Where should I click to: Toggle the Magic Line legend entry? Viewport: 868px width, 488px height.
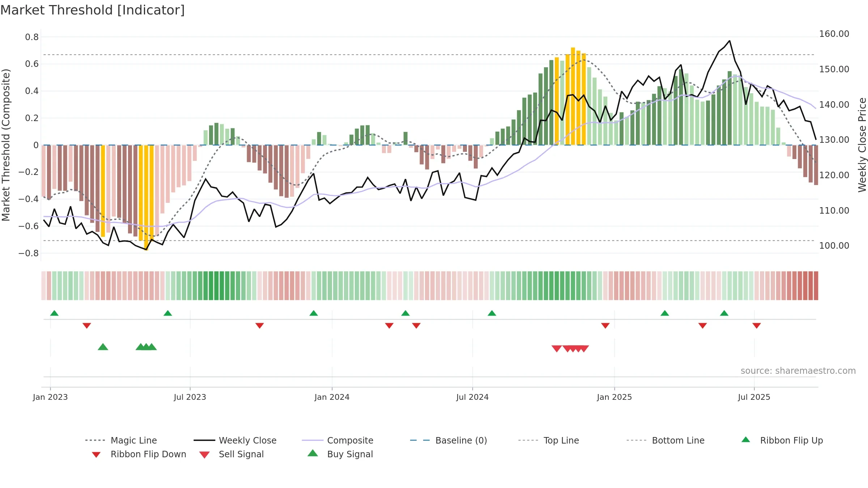[121, 440]
